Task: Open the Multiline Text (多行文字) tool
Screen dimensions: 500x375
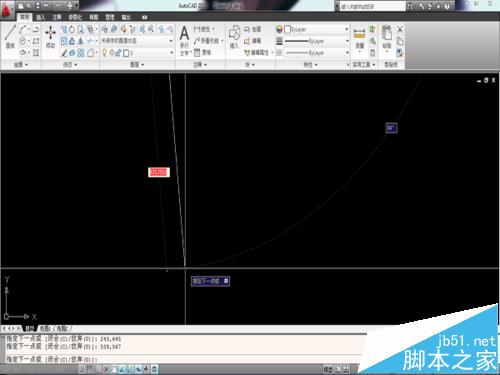Action: [184, 41]
